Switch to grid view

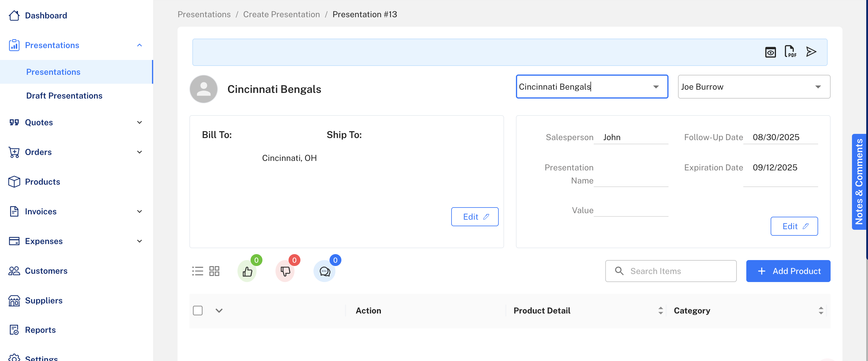tap(214, 271)
